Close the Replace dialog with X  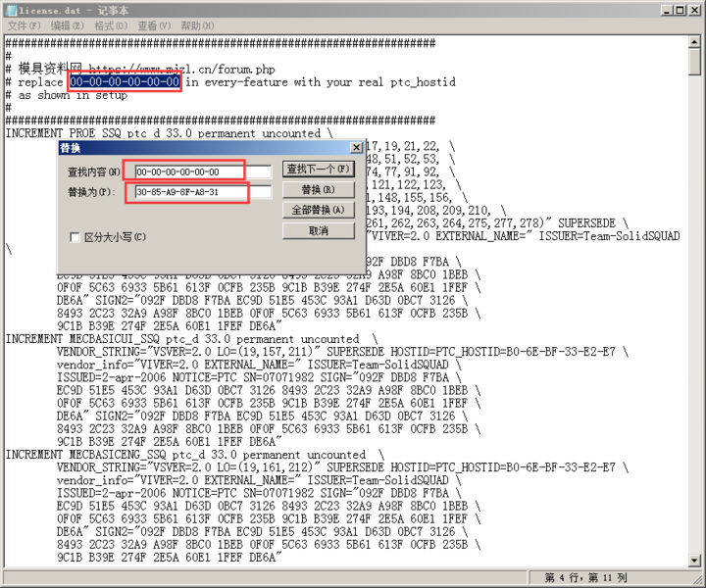click(x=356, y=148)
